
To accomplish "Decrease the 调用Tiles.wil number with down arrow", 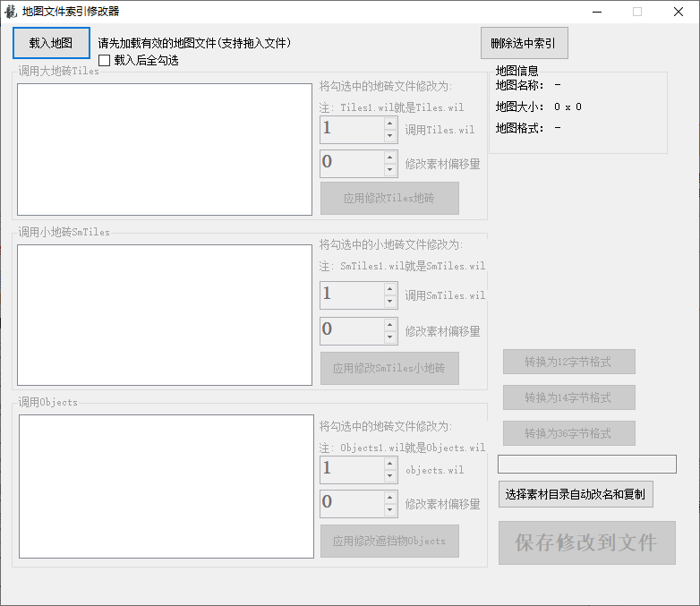I will click(x=390, y=136).
